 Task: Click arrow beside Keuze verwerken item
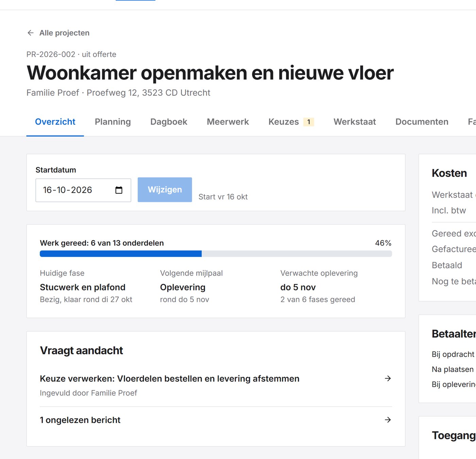click(388, 378)
